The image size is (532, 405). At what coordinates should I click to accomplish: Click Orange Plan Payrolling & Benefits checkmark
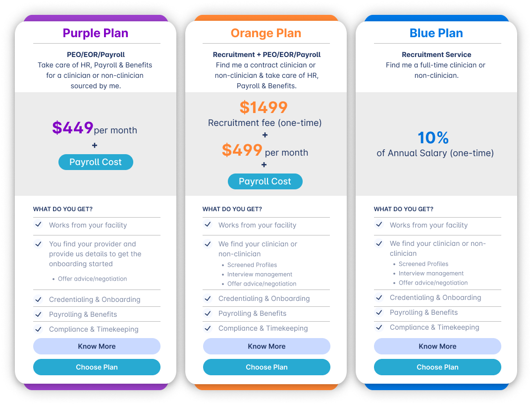click(208, 313)
